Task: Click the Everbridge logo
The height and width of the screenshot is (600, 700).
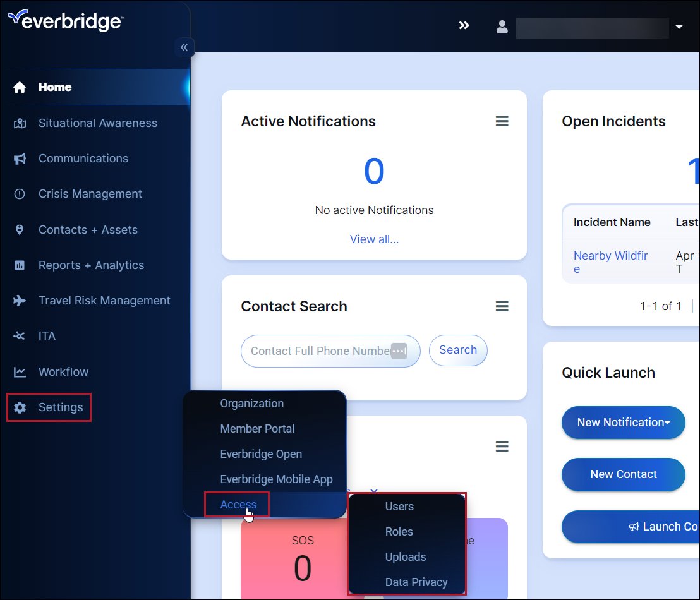Action: click(66, 21)
